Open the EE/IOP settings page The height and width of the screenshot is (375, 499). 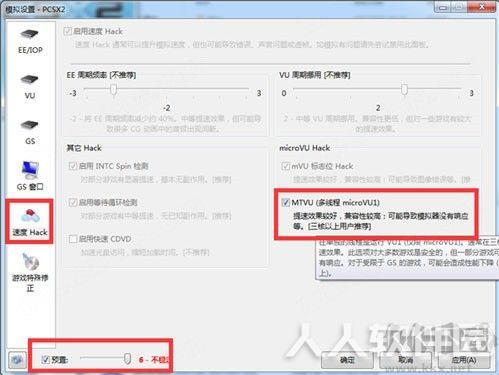pyautogui.click(x=30, y=42)
